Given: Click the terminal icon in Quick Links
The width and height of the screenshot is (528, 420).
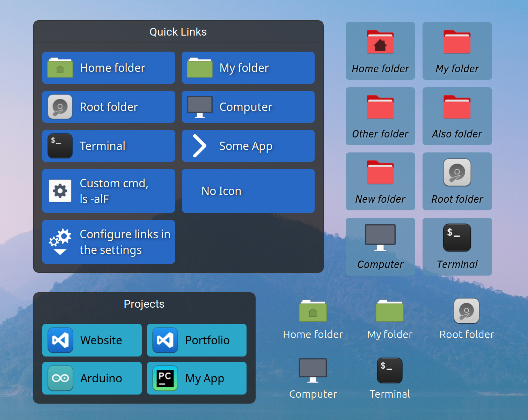Looking at the screenshot, I should click(60, 146).
